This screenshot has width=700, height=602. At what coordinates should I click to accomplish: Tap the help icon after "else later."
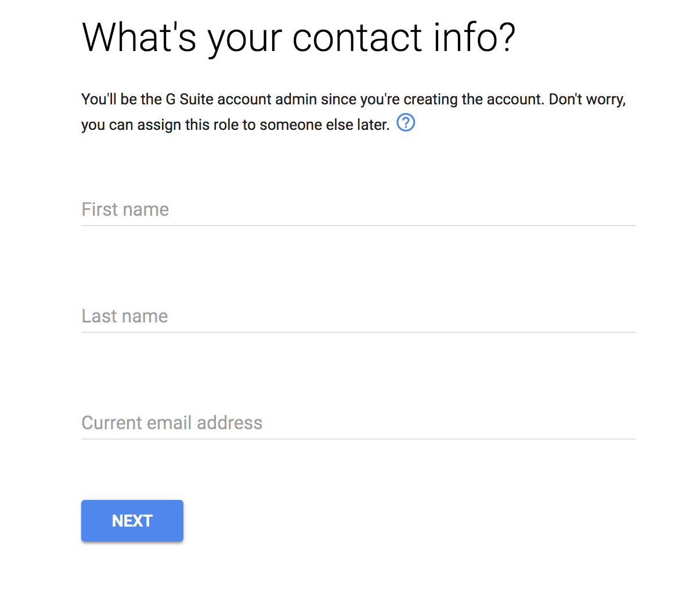[x=406, y=123]
